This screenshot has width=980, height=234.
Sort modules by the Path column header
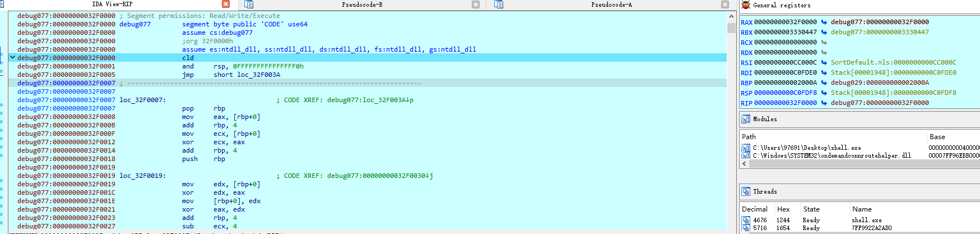pos(749,136)
